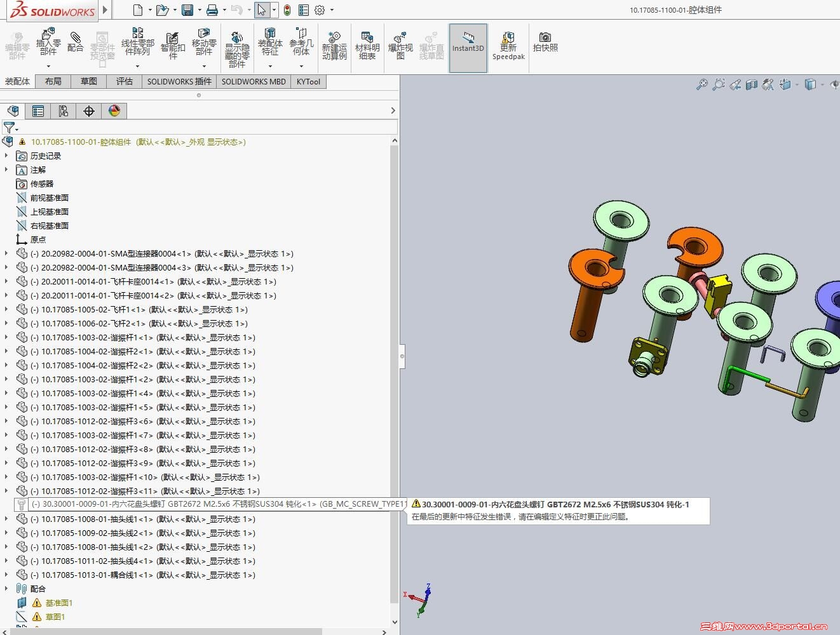Toggle 显示隐藏的零部件 (Show Hidden Components)
Image resolution: width=840 pixels, height=635 pixels.
click(236, 44)
